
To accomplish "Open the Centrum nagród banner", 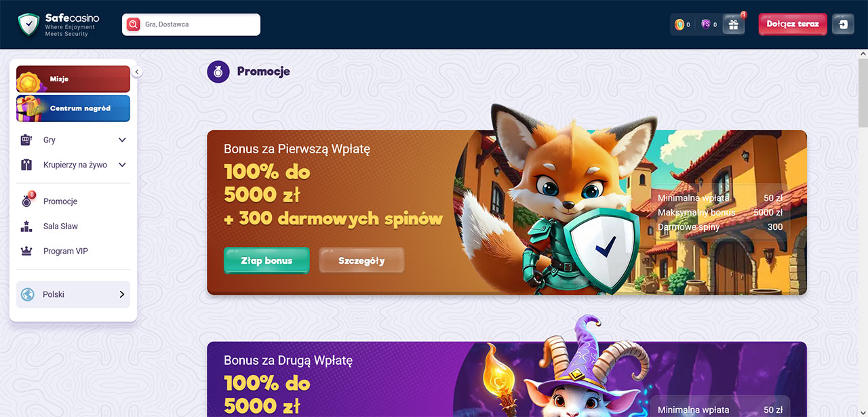I will click(x=73, y=108).
